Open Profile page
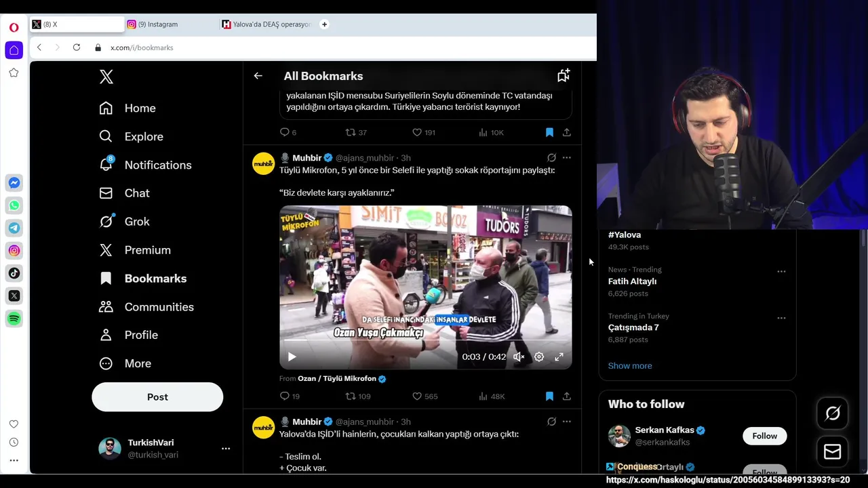 [128, 335]
